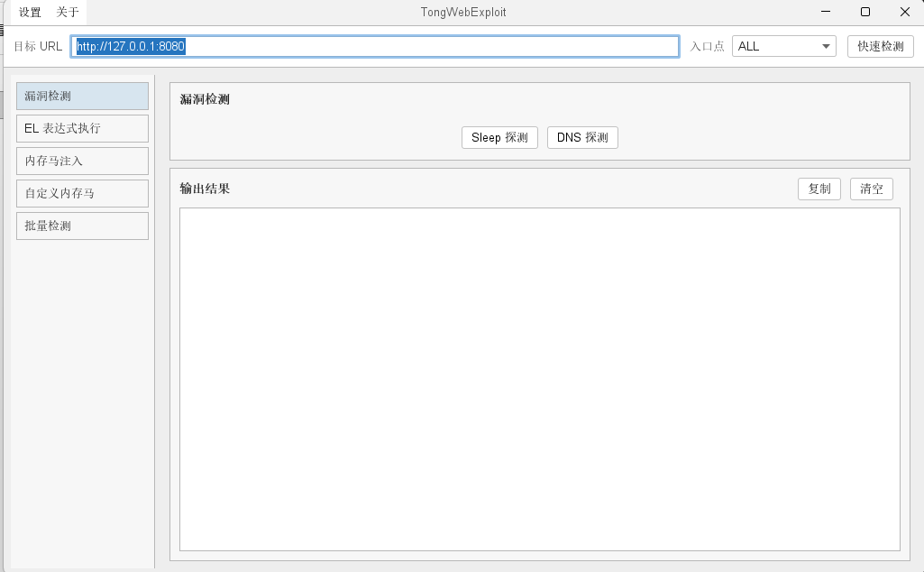
Task: Select the 批量检测 tab
Action: tap(83, 226)
